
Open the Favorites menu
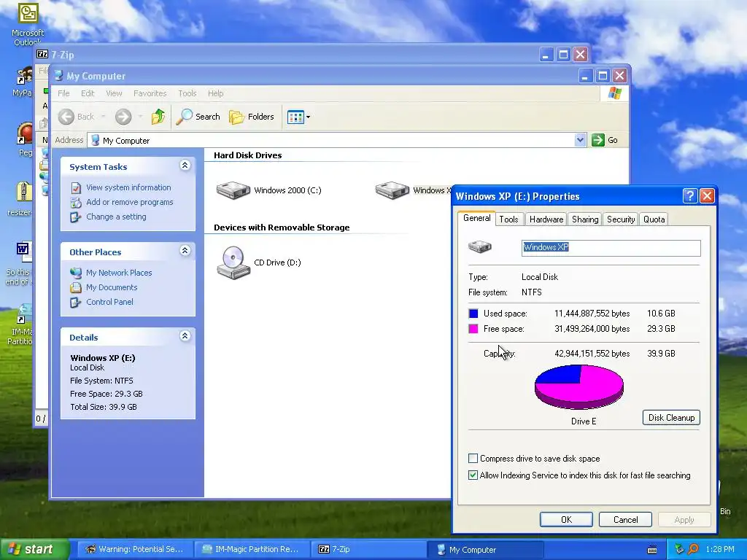(150, 93)
